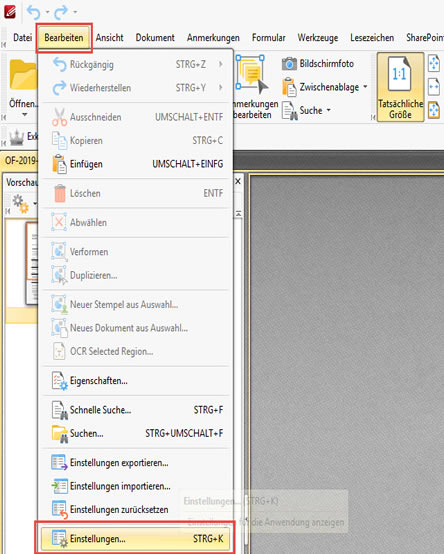Open the Datei menu
Image resolution: width=444 pixels, height=554 pixels.
[x=23, y=38]
